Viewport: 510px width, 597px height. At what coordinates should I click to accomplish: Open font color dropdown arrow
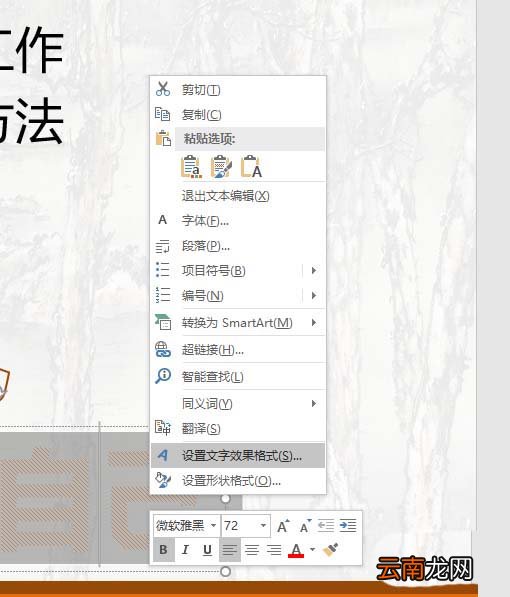(313, 549)
